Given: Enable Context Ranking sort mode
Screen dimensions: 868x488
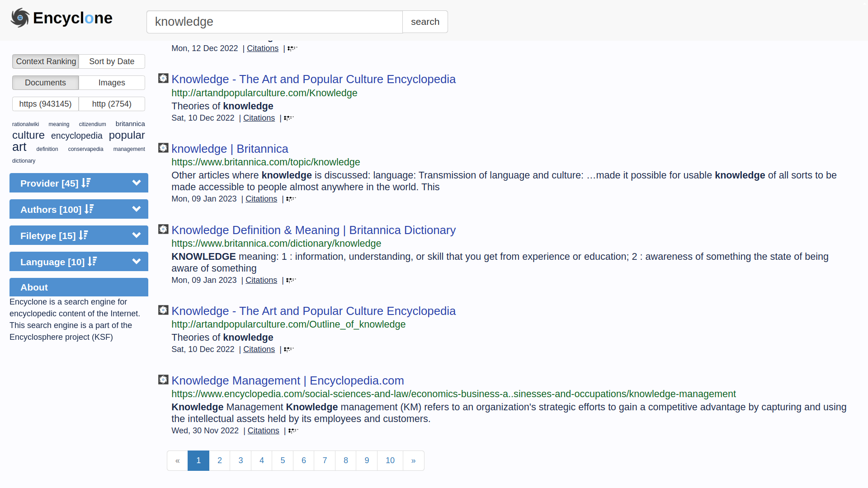Looking at the screenshot, I should [46, 61].
